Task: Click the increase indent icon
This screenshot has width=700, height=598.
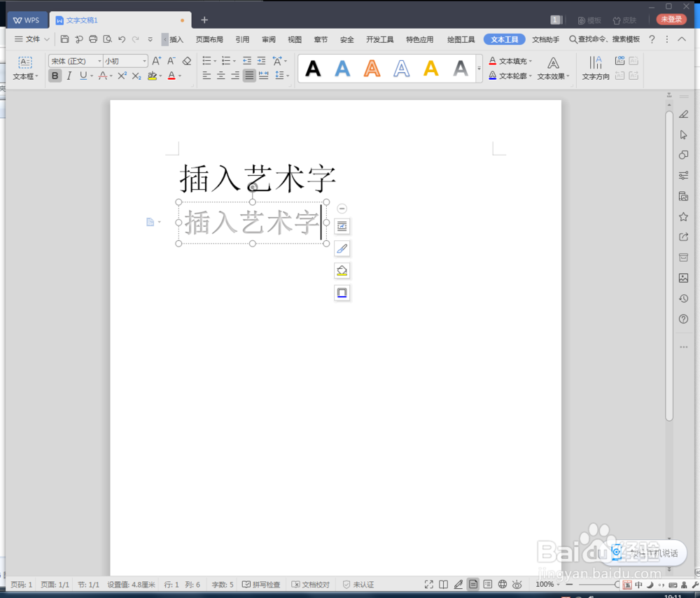Action: coord(262,61)
